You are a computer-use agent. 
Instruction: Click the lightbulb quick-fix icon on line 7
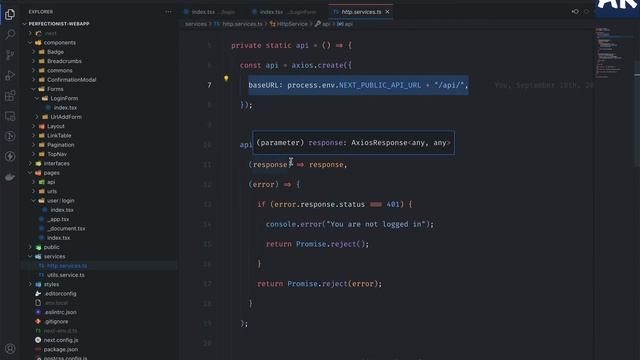coord(226,78)
